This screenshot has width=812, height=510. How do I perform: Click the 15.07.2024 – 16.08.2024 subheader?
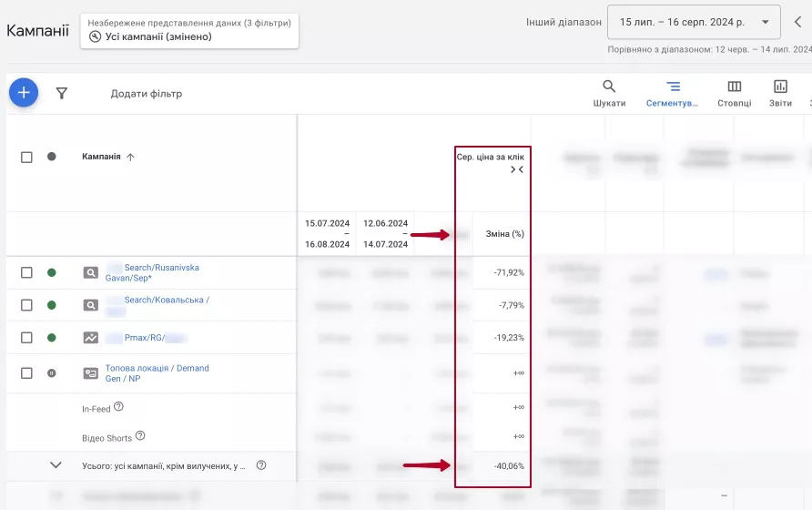tap(328, 234)
